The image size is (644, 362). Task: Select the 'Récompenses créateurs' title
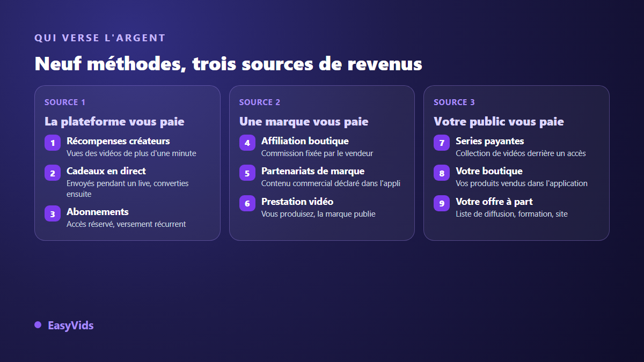tap(118, 141)
